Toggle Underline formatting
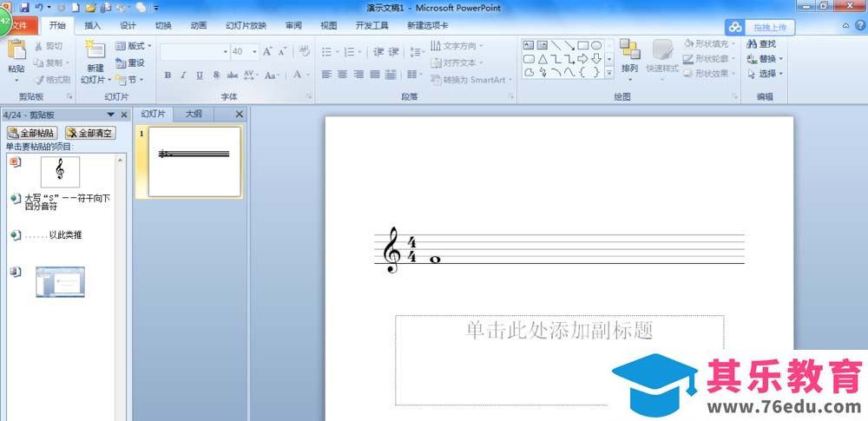Screen dimensions: 868x421 [x=200, y=76]
